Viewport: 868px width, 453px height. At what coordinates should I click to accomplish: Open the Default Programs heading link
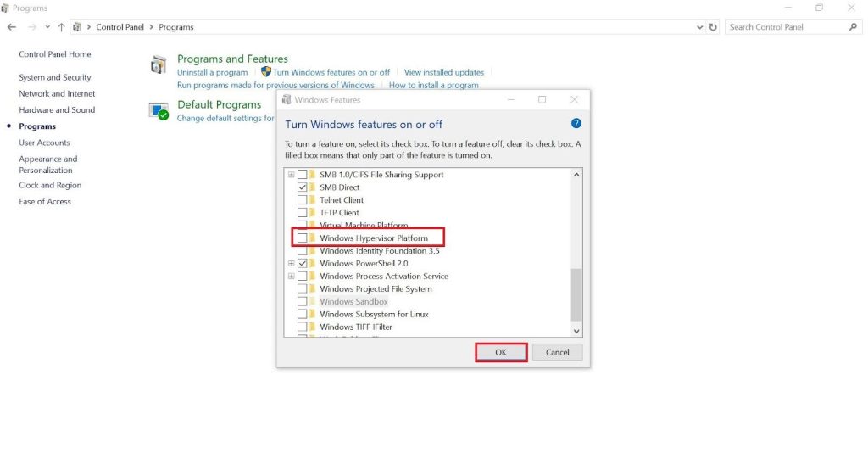click(220, 104)
